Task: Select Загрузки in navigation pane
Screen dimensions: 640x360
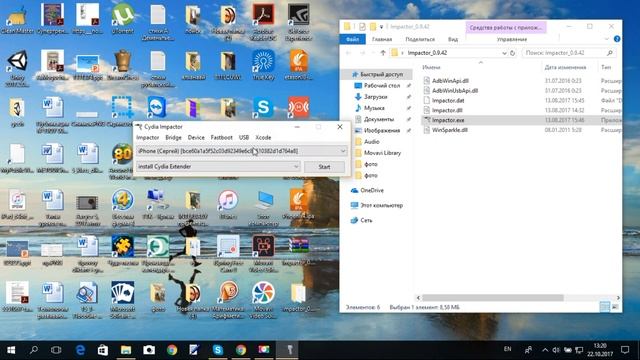Action: 375,97
